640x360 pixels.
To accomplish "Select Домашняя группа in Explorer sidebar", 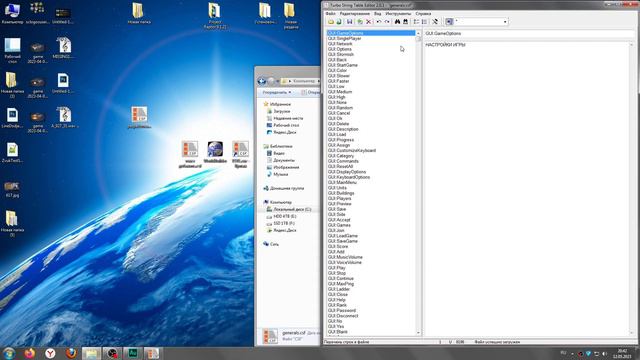I will (x=287, y=188).
